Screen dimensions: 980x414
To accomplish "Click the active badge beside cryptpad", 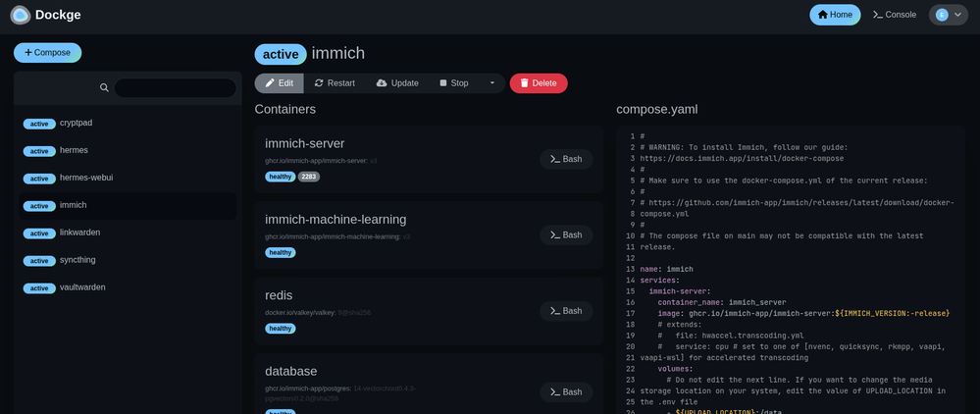I will 39,124.
